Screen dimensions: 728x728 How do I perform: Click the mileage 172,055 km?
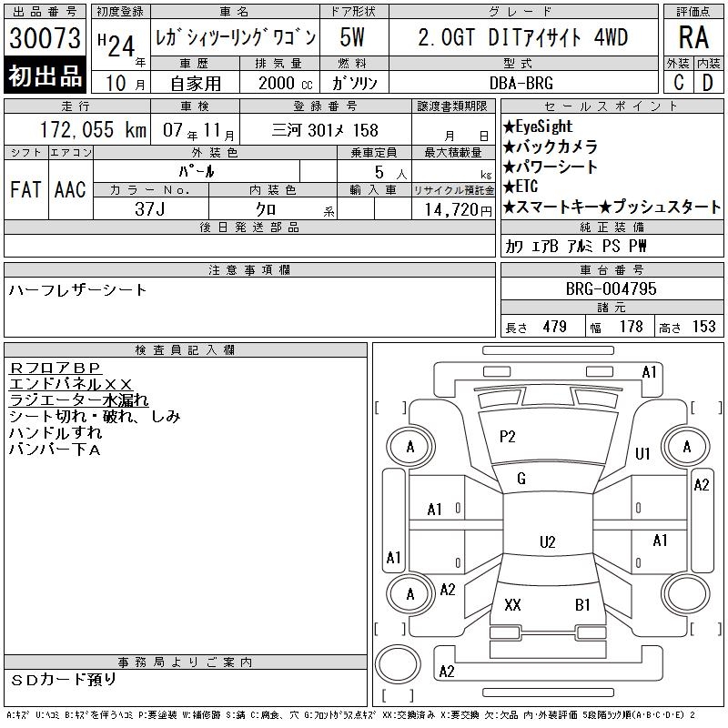pyautogui.click(x=93, y=130)
